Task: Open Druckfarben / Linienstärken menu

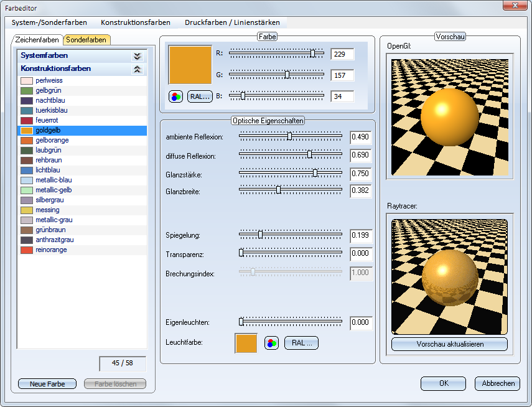Action: 231,22
